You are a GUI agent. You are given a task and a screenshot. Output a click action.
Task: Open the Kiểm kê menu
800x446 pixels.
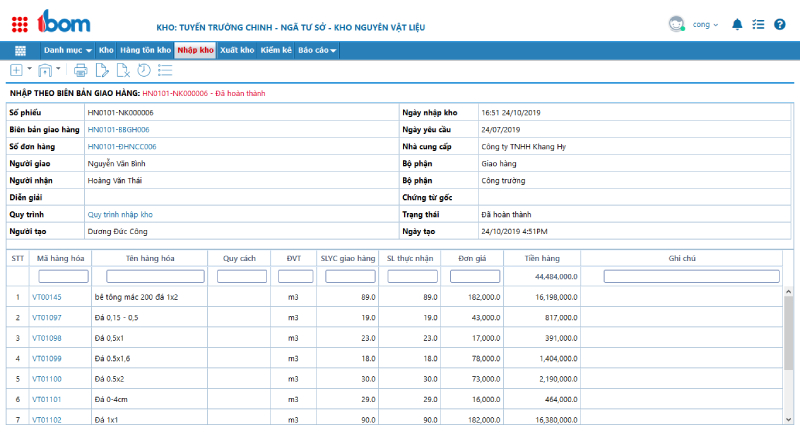click(x=276, y=50)
